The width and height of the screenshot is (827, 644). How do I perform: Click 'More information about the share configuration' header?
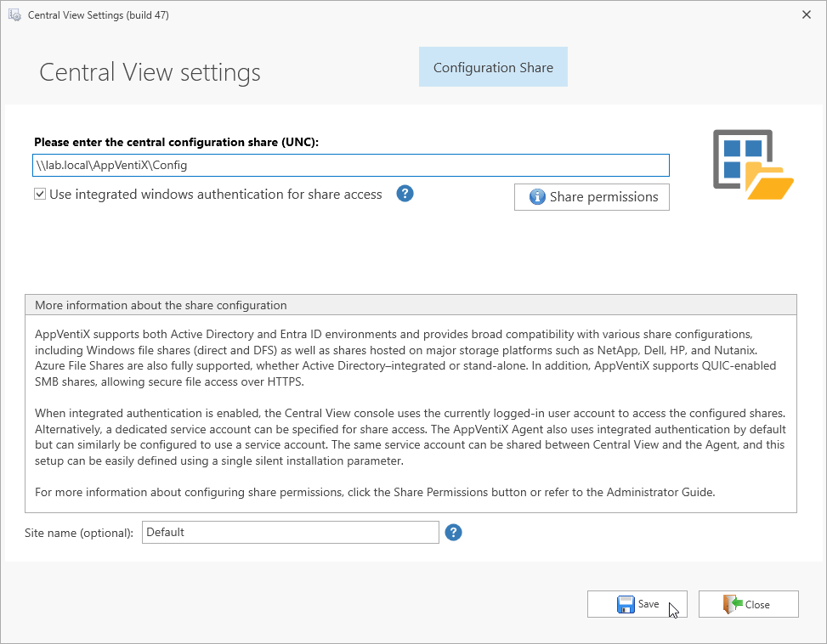(411, 305)
